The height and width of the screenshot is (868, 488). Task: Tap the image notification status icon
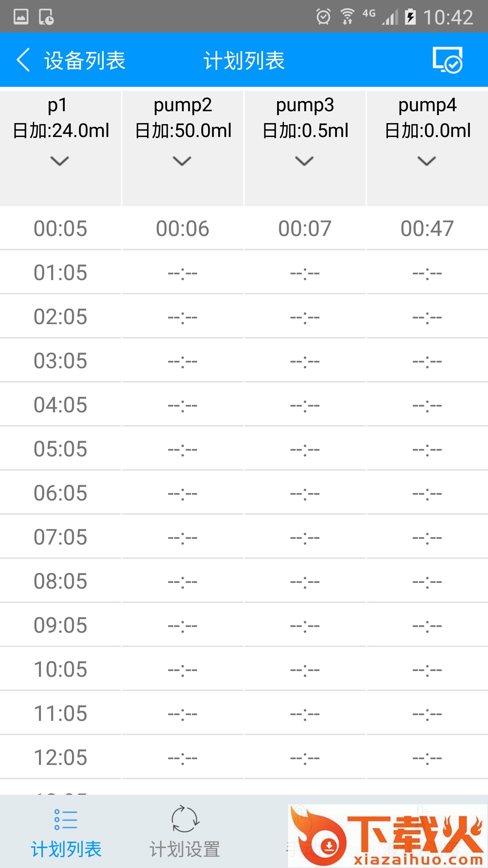point(21,17)
